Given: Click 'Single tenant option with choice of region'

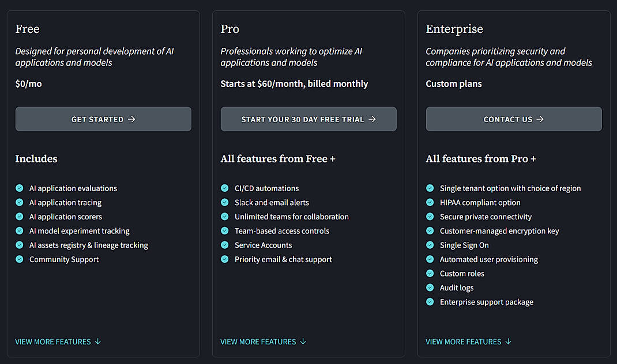Looking at the screenshot, I should click(510, 188).
